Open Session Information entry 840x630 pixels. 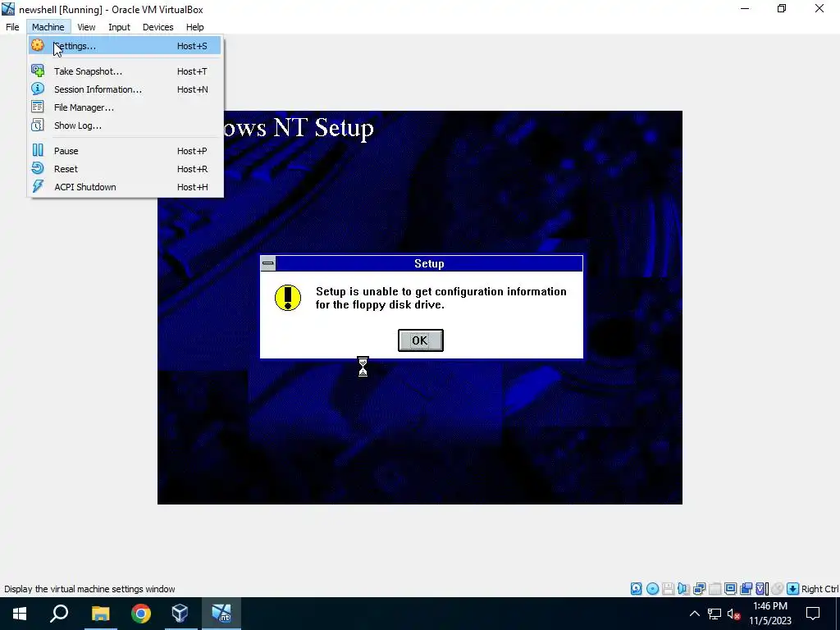[125, 89]
